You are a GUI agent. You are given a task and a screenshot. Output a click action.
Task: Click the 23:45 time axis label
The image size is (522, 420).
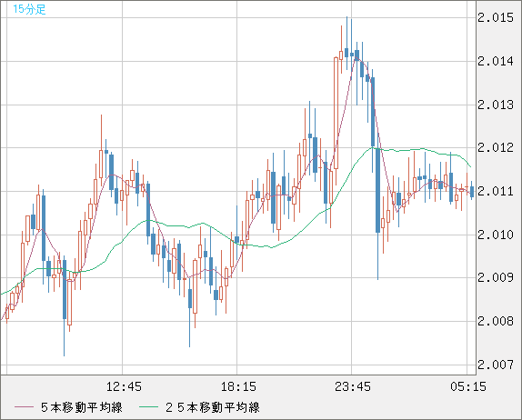pos(353,386)
